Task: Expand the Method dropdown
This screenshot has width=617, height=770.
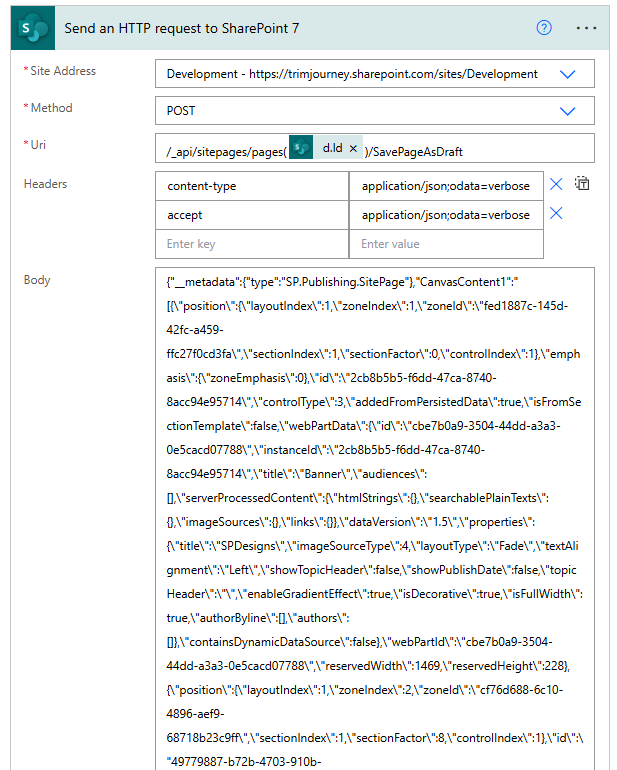Action: 567,111
